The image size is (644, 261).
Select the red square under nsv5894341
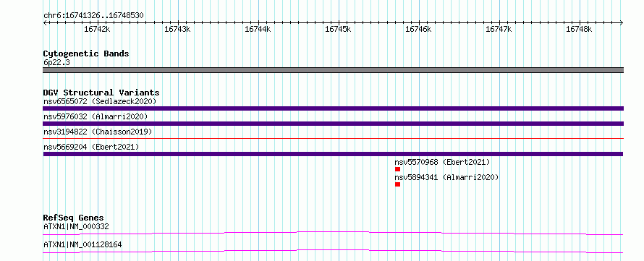[x=397, y=184]
